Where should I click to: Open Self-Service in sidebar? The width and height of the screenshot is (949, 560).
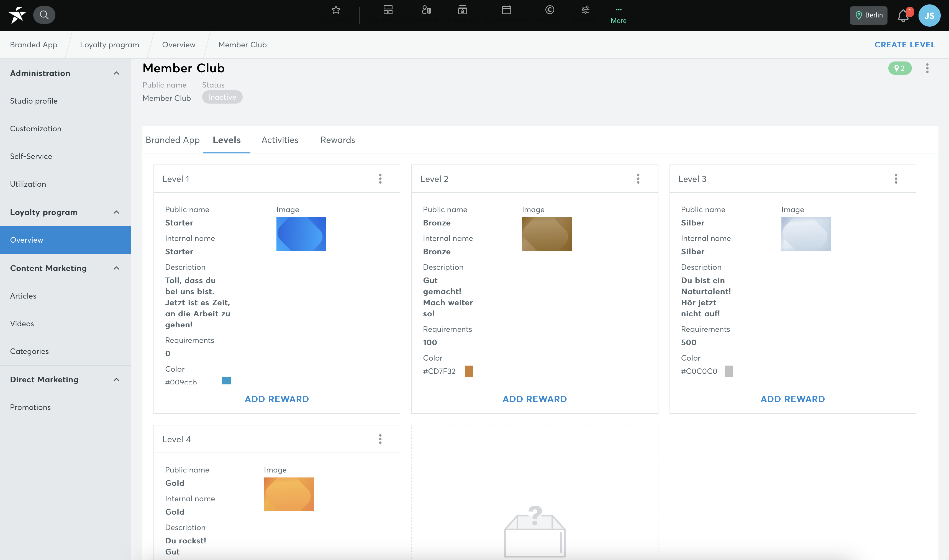click(x=65, y=156)
